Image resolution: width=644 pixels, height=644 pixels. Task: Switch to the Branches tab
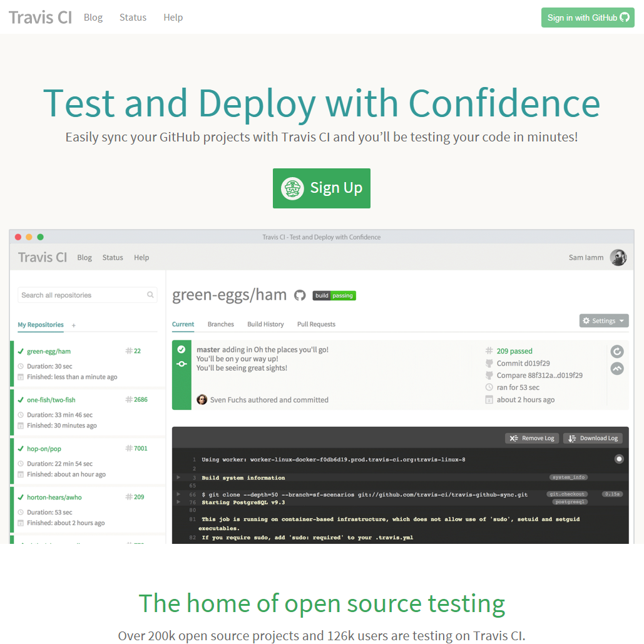(220, 324)
